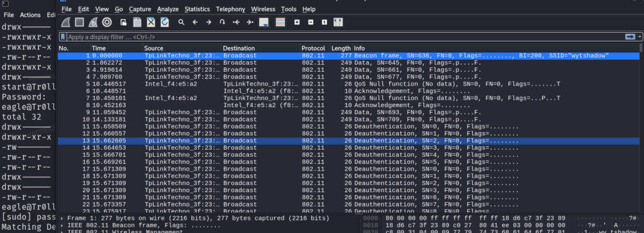Image resolution: width=644 pixels, height=233 pixels.
Task: Open the terminal window's File menu
Action: [9, 14]
